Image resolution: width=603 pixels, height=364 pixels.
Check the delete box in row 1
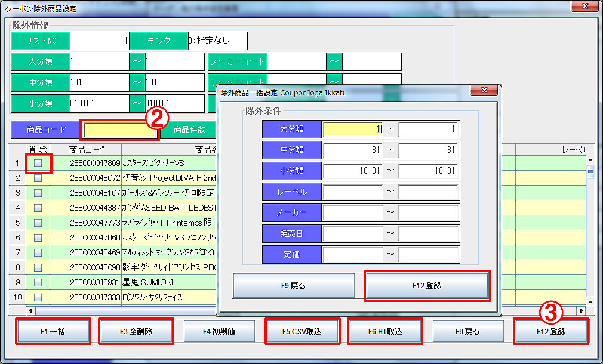pyautogui.click(x=38, y=163)
